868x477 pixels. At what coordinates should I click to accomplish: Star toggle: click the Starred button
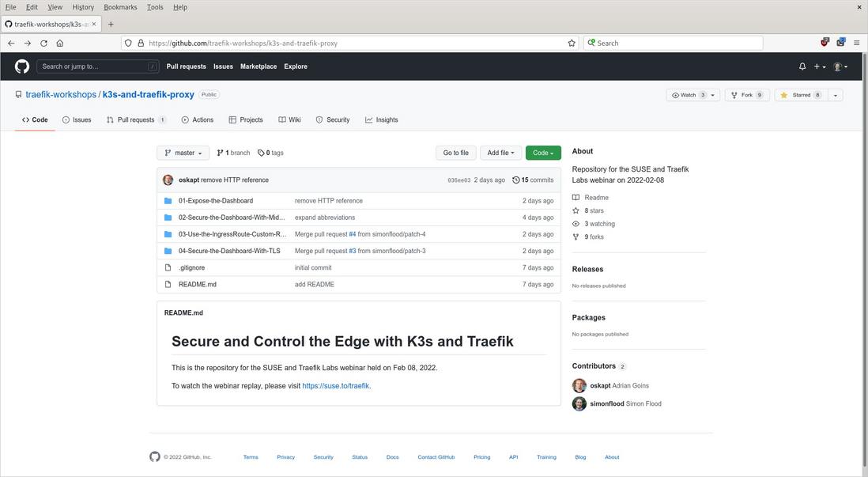click(801, 95)
